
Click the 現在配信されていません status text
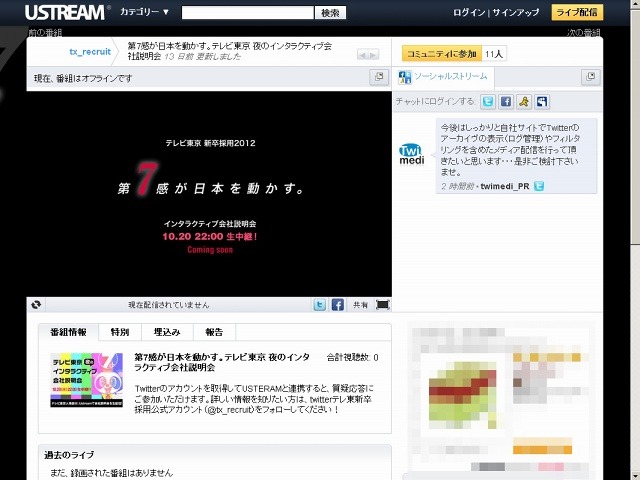click(x=169, y=305)
